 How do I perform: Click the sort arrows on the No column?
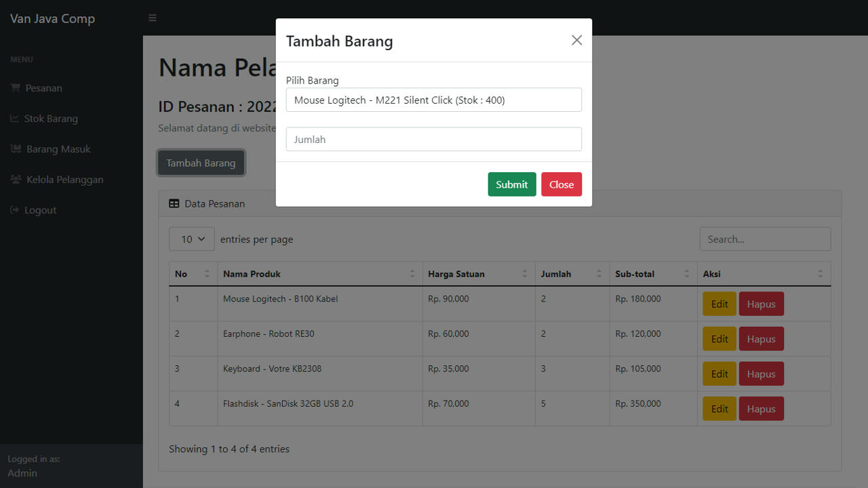(207, 273)
